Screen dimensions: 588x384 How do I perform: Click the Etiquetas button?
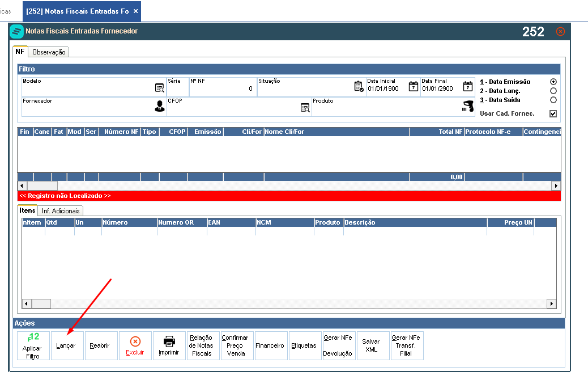[x=305, y=345]
